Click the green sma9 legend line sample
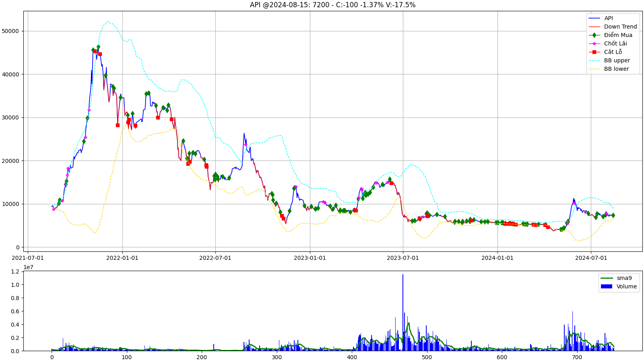Viewport: 644px width, 362px height. pos(606,278)
